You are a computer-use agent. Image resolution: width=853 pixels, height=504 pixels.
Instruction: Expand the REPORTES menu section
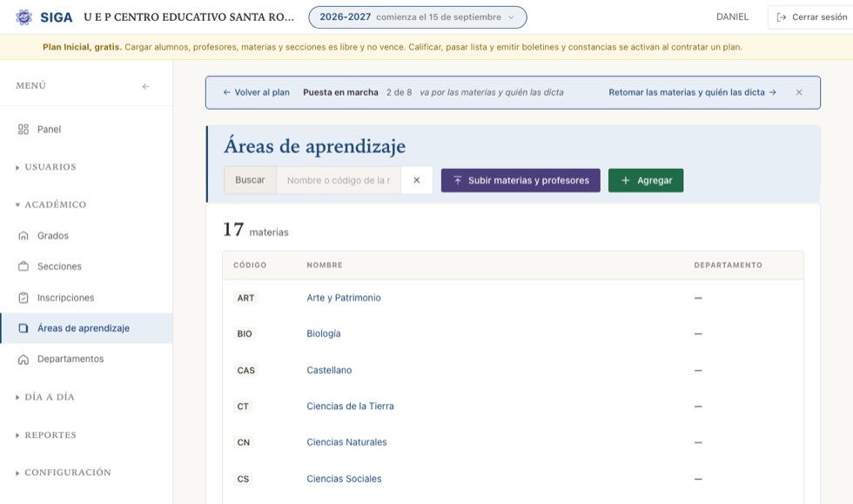pyautogui.click(x=46, y=435)
